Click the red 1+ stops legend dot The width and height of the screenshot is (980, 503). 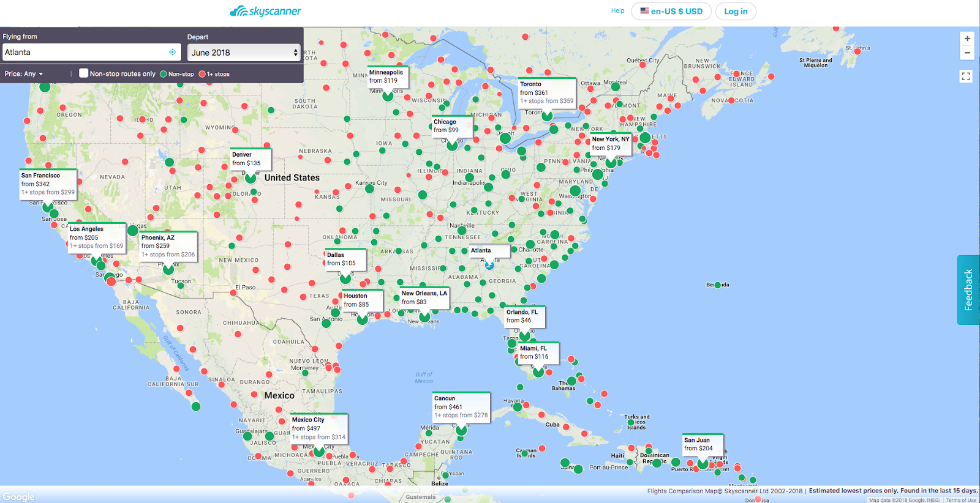coord(202,74)
